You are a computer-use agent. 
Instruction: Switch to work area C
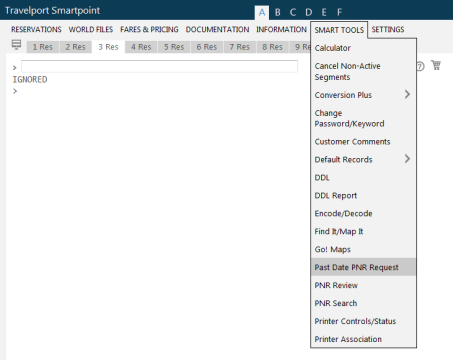[x=293, y=13]
